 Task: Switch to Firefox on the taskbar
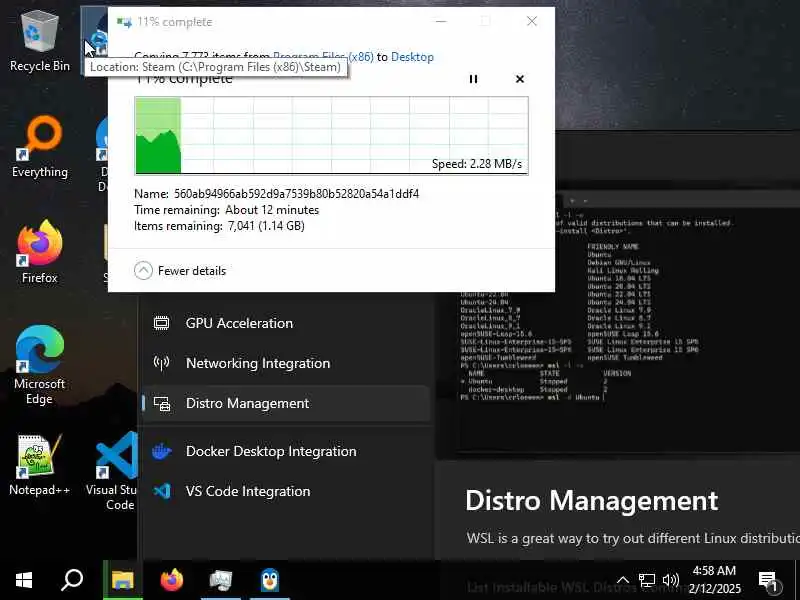[x=172, y=580]
